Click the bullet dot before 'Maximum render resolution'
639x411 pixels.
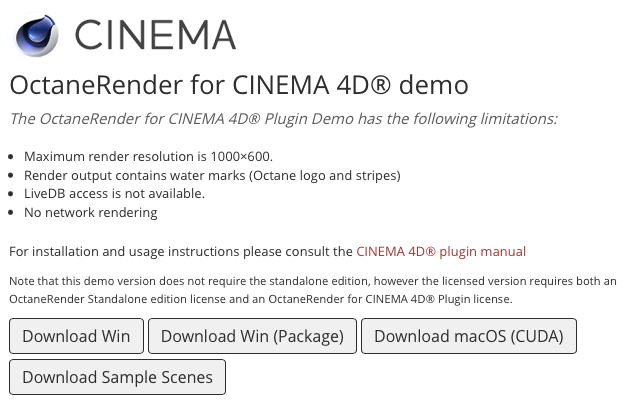coord(11,158)
